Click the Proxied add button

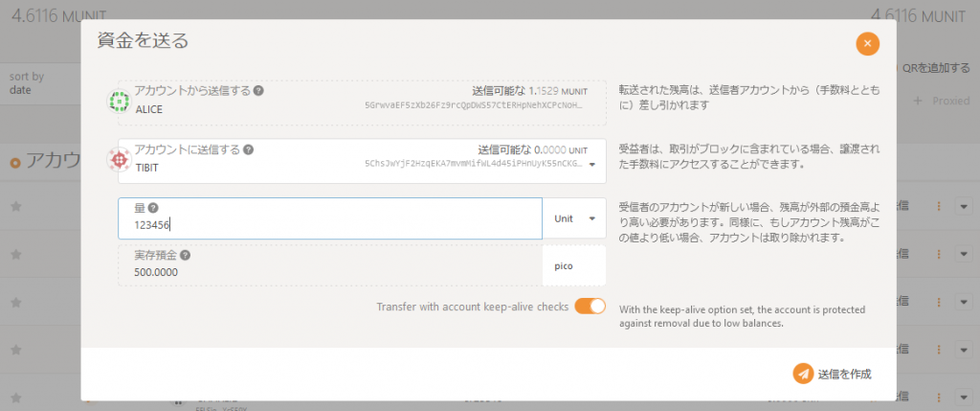tap(943, 101)
